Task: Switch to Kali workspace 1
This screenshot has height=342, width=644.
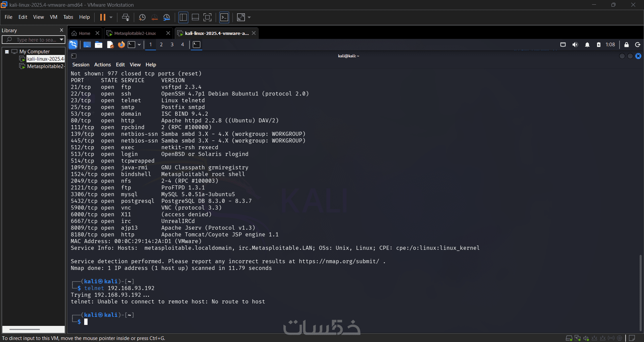Action: click(151, 45)
